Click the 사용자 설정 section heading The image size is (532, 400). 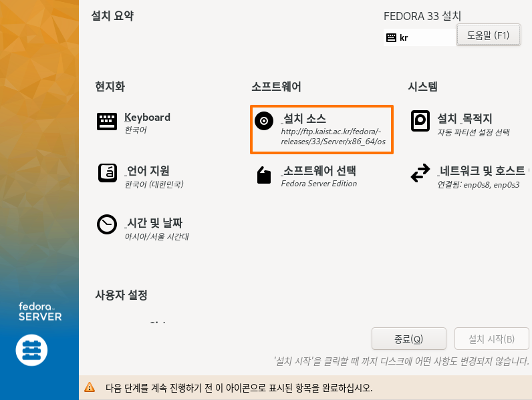point(121,295)
